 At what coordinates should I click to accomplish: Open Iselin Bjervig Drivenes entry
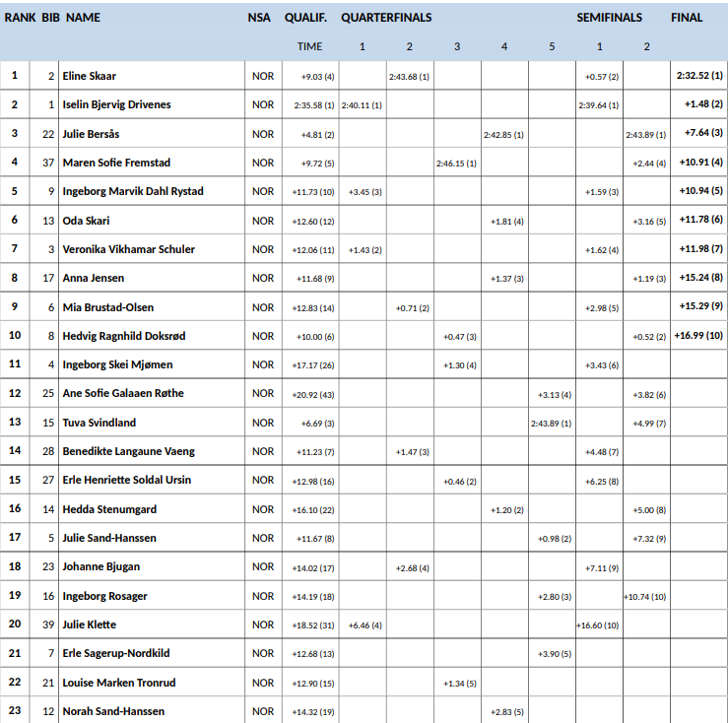[117, 104]
